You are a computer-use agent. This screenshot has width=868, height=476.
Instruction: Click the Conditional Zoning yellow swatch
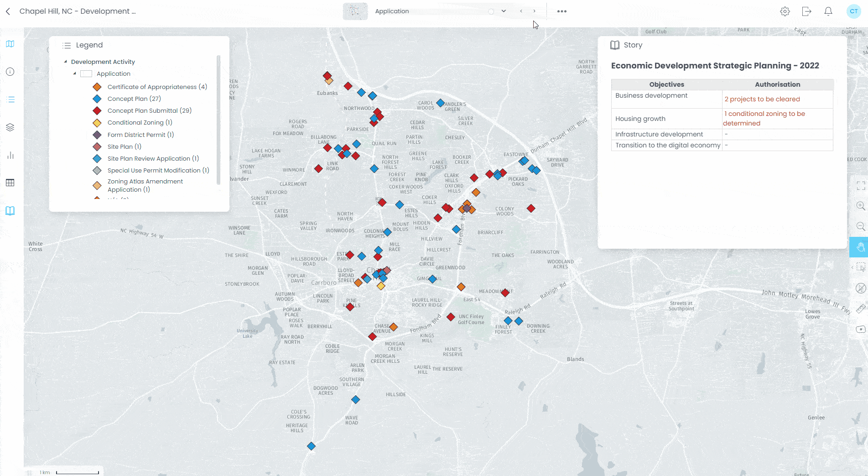coord(97,123)
